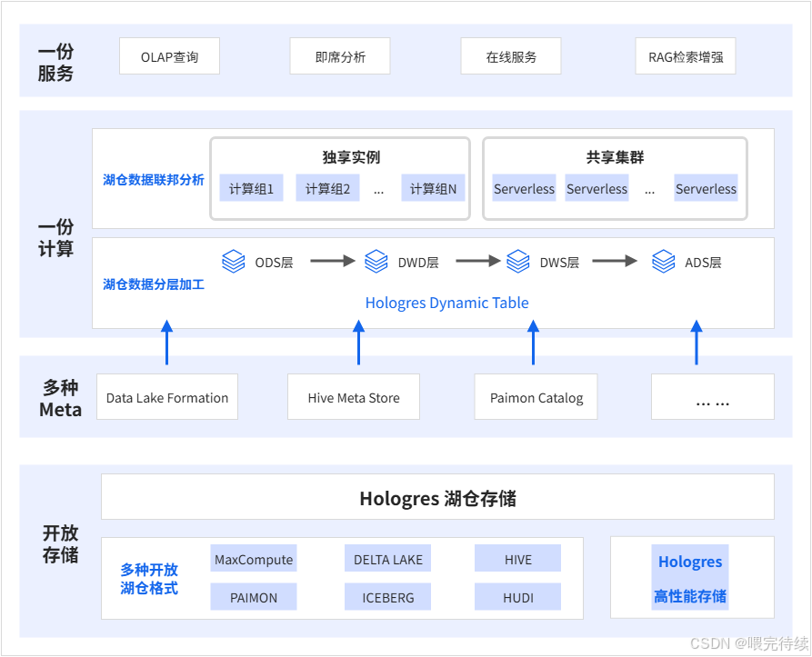Select the RAG检索增强 box
Viewport: 812px width, 657px height.
(x=685, y=55)
